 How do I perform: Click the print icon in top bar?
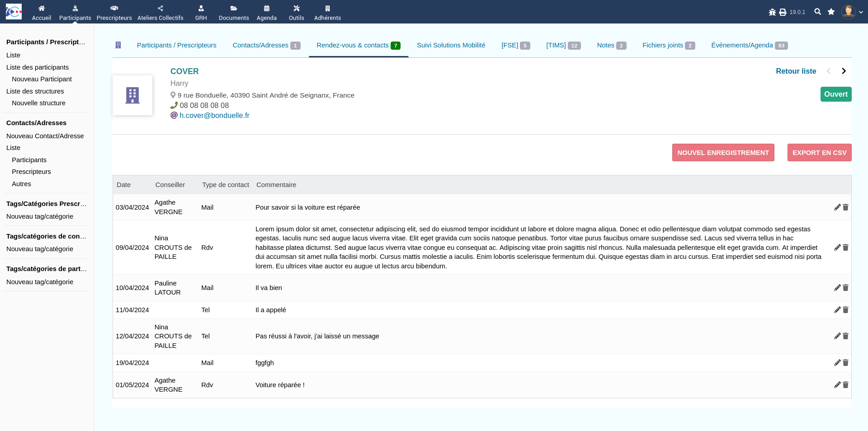pyautogui.click(x=783, y=12)
